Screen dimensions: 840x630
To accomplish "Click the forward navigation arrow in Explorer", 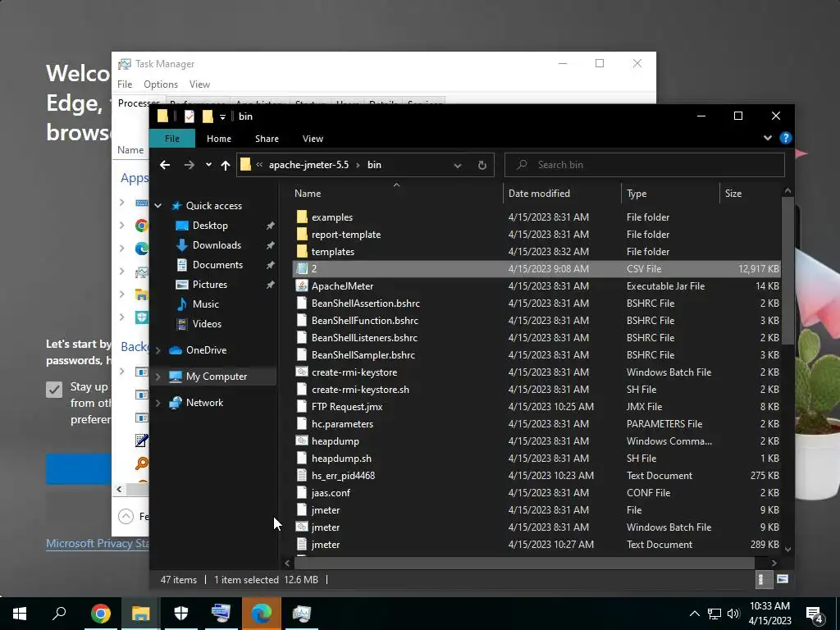I will click(x=189, y=165).
